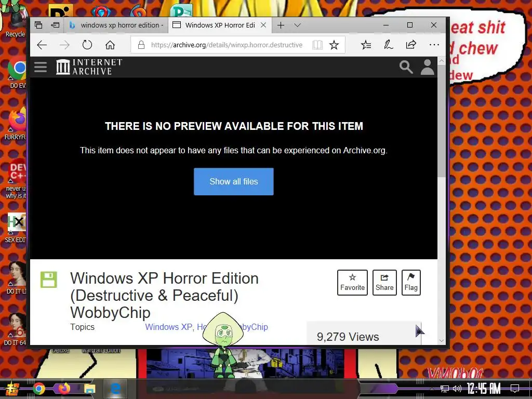
Task: Flag this archive item
Action: (x=411, y=282)
